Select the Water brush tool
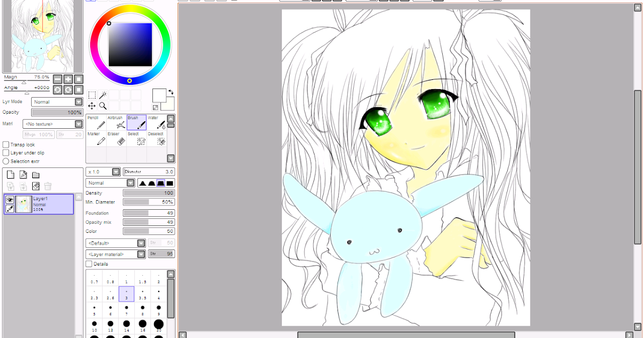 click(156, 122)
